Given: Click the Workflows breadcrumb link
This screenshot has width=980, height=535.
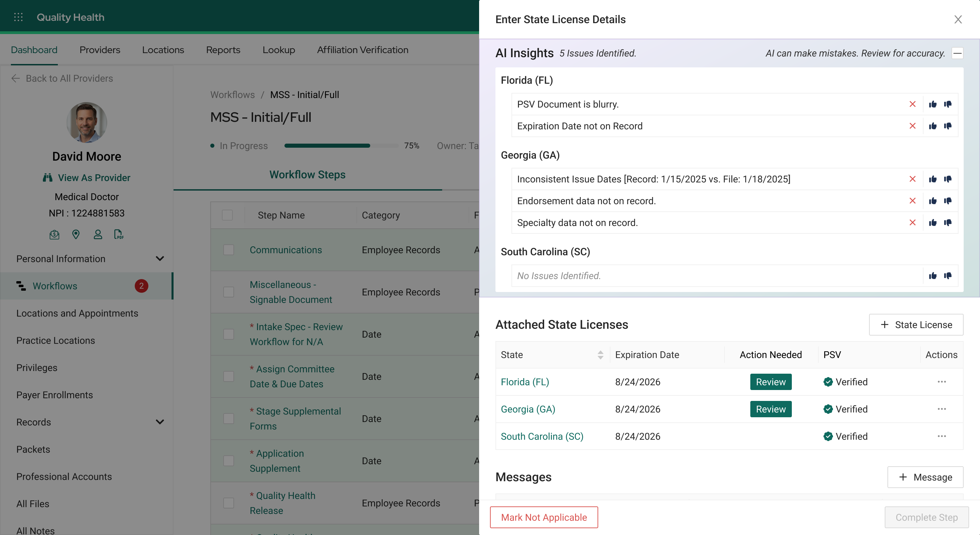Looking at the screenshot, I should [232, 95].
